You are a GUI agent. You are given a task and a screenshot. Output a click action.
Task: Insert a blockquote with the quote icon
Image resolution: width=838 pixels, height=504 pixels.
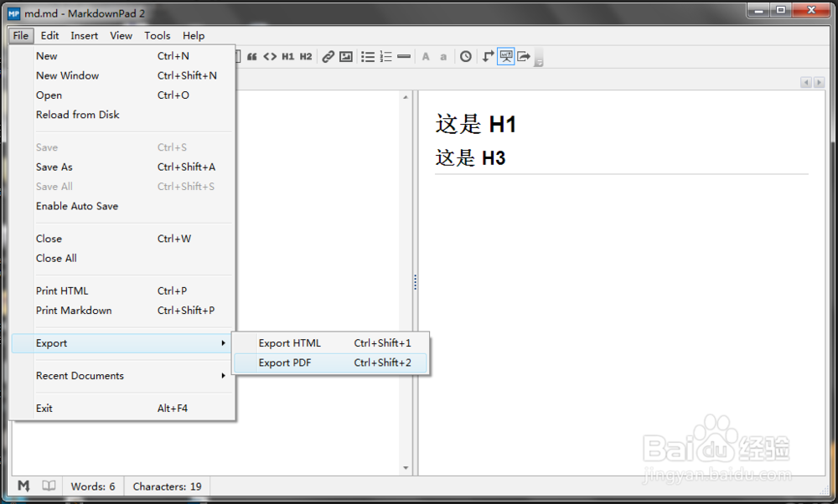point(251,57)
